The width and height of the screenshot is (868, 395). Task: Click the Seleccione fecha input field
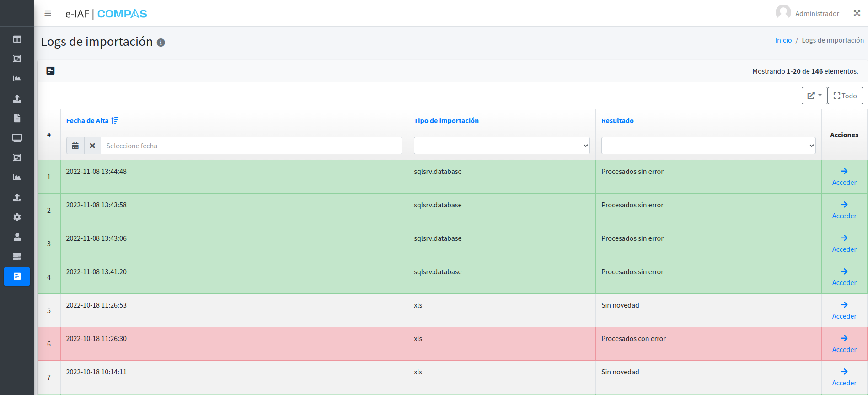pyautogui.click(x=251, y=146)
